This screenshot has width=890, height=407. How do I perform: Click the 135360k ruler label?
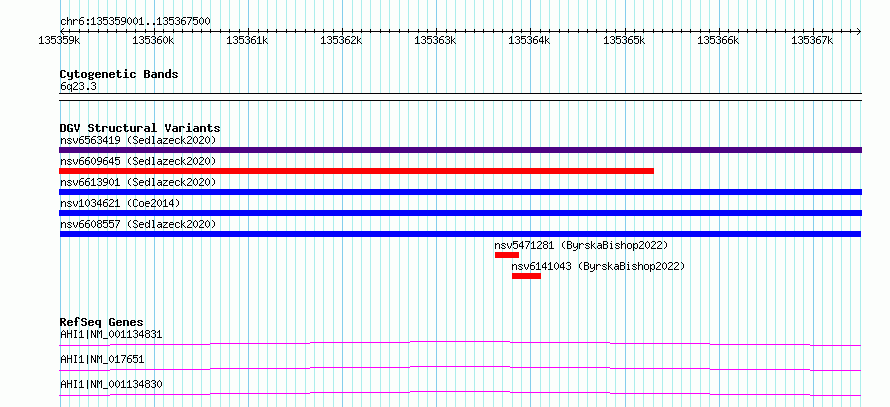click(x=153, y=40)
